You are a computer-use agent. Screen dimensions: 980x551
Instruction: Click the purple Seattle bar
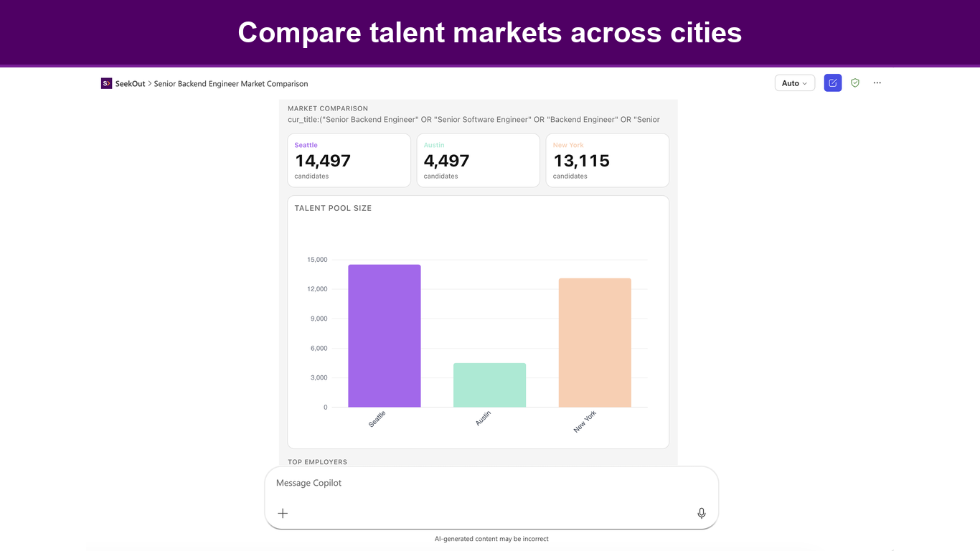(385, 336)
